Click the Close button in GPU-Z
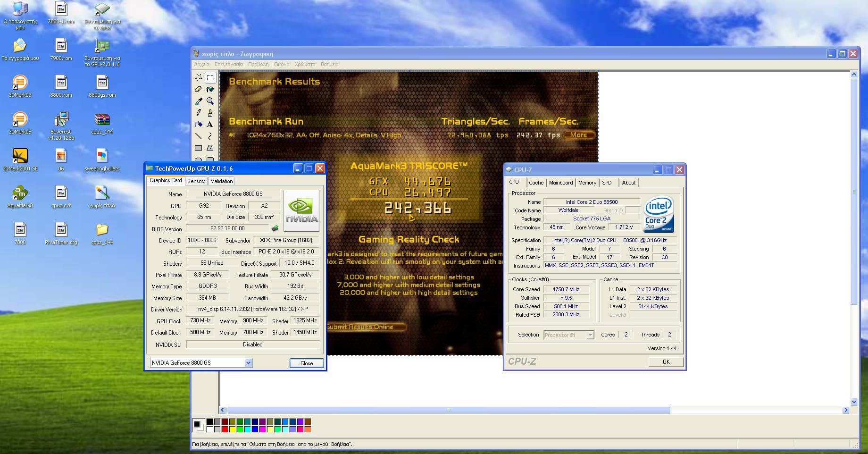The height and width of the screenshot is (454, 868). pos(307,363)
